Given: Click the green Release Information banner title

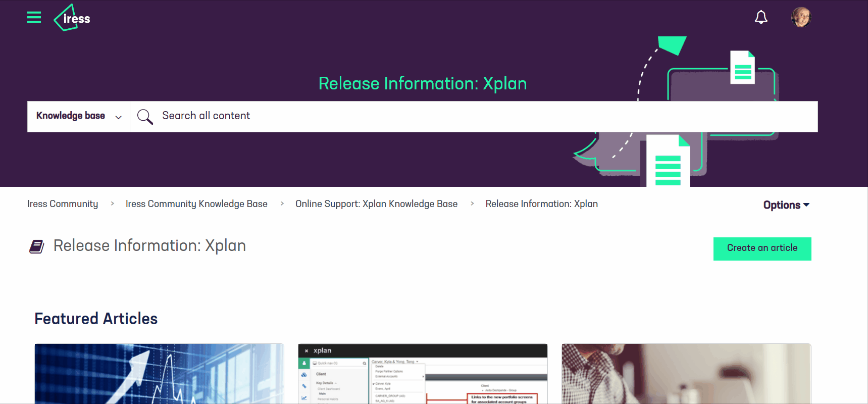Looking at the screenshot, I should pos(422,84).
